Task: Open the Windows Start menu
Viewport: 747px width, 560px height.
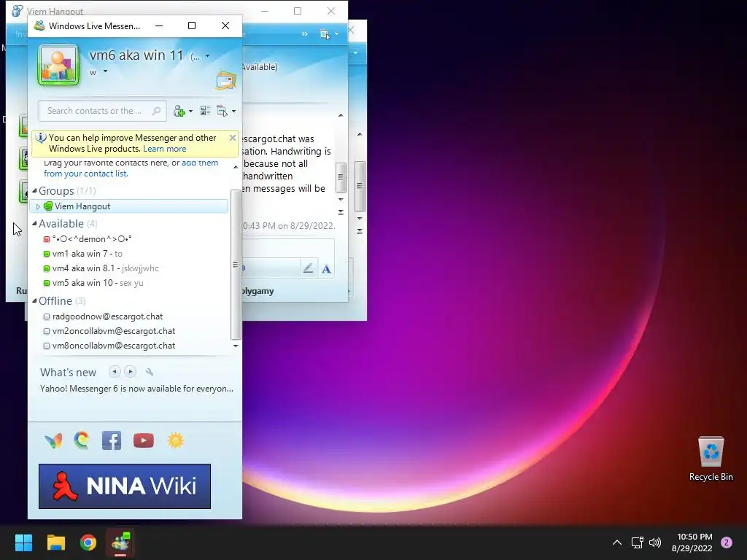Action: coord(23,542)
